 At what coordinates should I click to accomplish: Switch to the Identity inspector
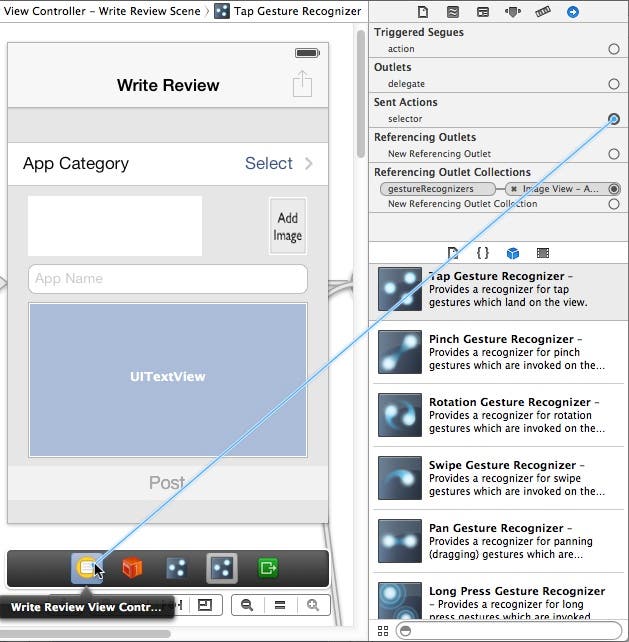click(x=483, y=12)
